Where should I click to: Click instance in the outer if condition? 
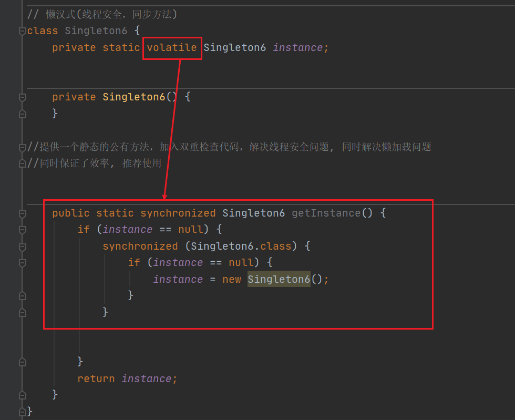(127, 229)
